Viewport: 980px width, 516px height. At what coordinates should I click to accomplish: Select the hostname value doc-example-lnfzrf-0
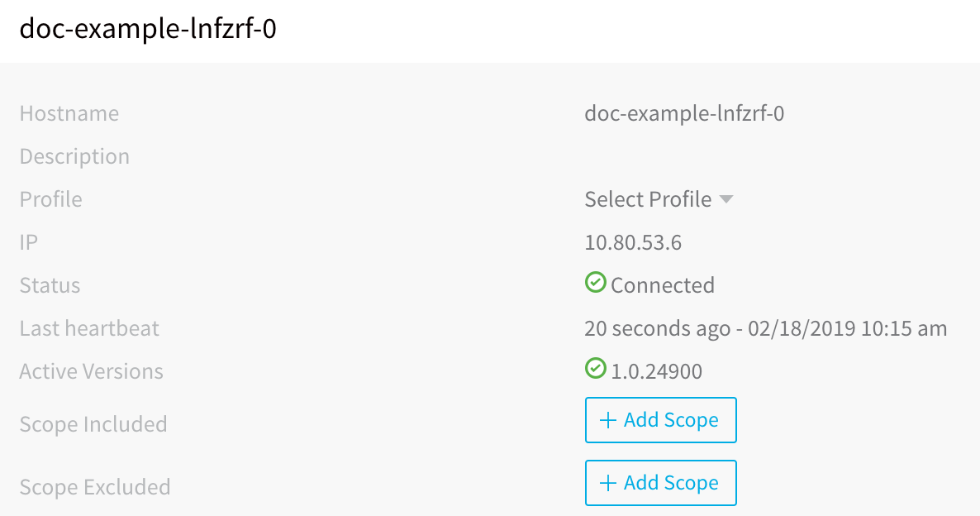[684, 113]
